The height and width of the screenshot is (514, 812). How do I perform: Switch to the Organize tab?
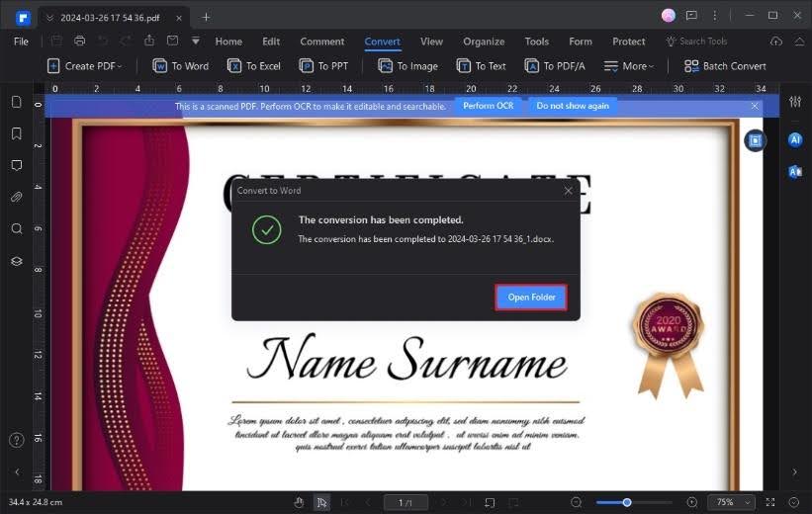click(x=484, y=42)
